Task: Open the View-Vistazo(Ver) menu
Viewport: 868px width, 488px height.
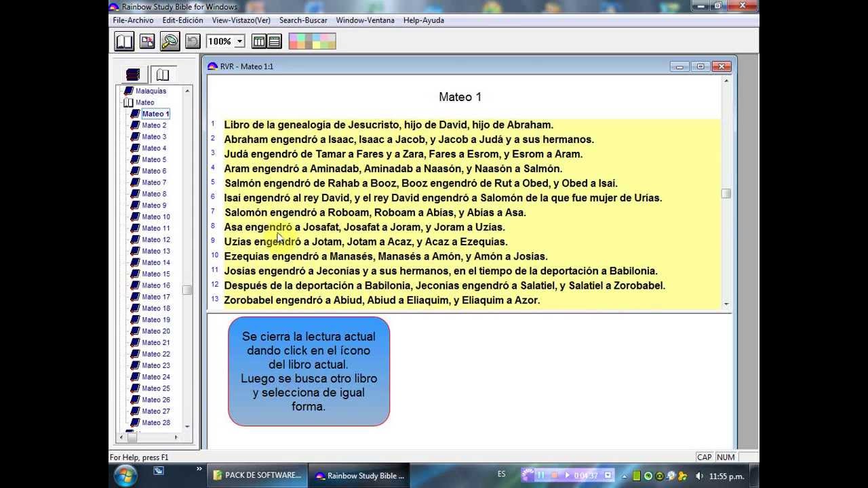Action: click(x=241, y=20)
